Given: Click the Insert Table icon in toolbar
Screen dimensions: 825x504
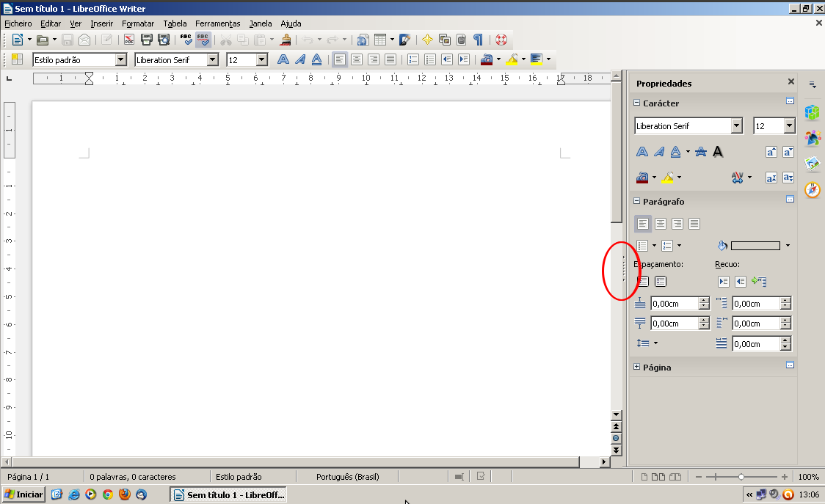Looking at the screenshot, I should pos(380,40).
